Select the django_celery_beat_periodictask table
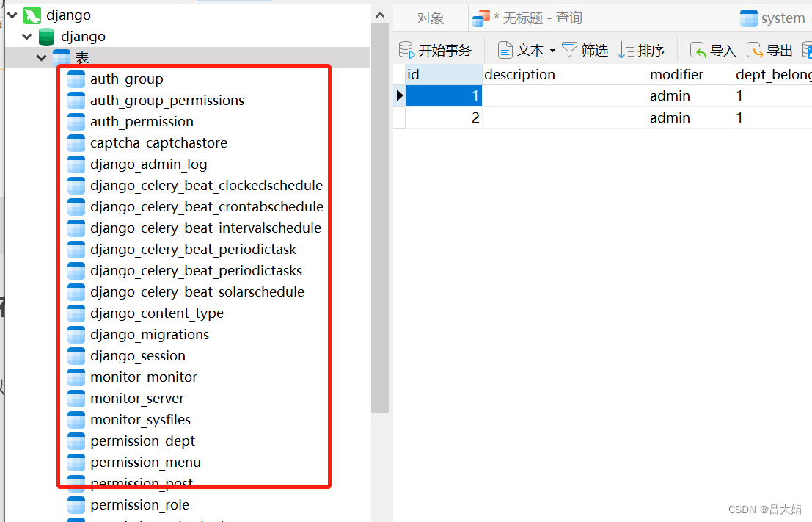The image size is (812, 522). 193,250
